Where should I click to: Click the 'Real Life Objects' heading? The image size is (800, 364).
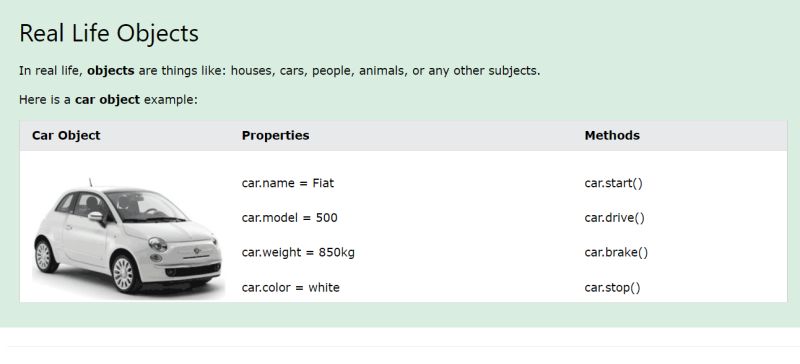coord(109,34)
